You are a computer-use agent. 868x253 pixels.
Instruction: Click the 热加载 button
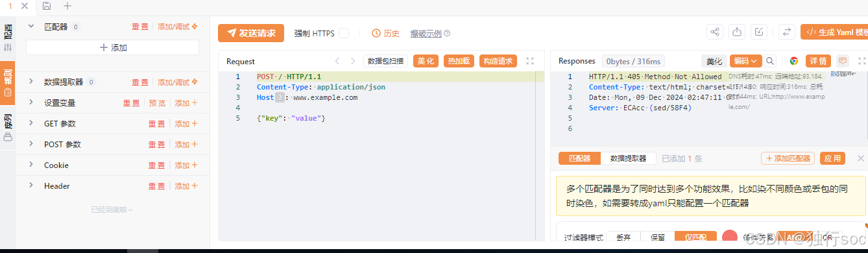click(x=459, y=61)
